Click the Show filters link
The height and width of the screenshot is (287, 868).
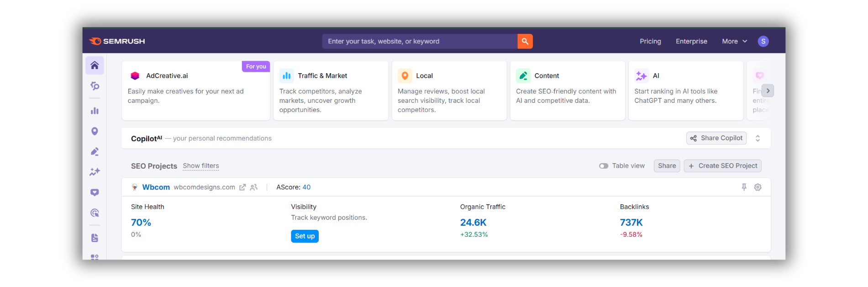coord(201,166)
